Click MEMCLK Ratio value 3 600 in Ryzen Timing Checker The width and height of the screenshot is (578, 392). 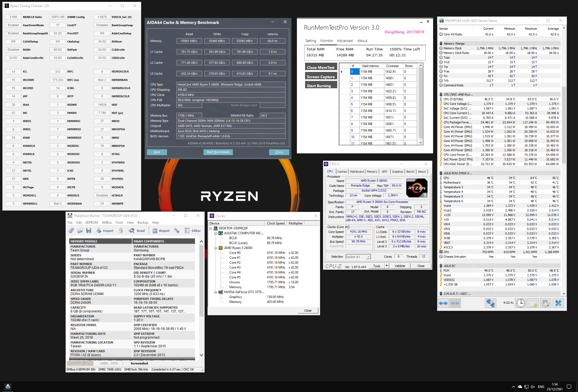pyautogui.click(x=13, y=17)
